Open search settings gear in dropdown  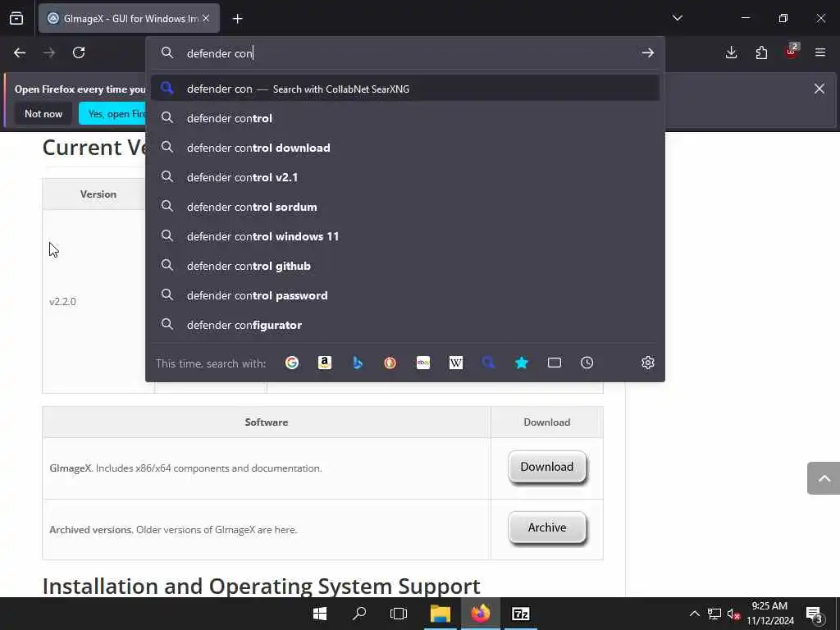[x=648, y=363]
